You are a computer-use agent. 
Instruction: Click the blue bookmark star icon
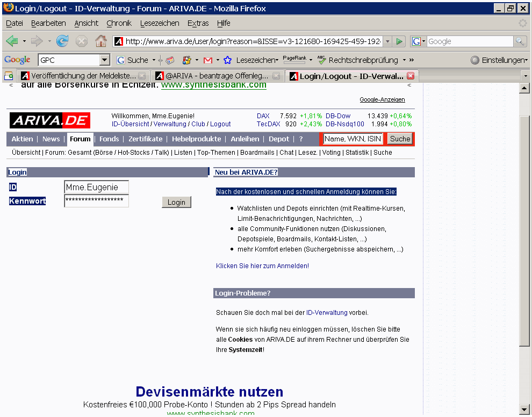228,60
